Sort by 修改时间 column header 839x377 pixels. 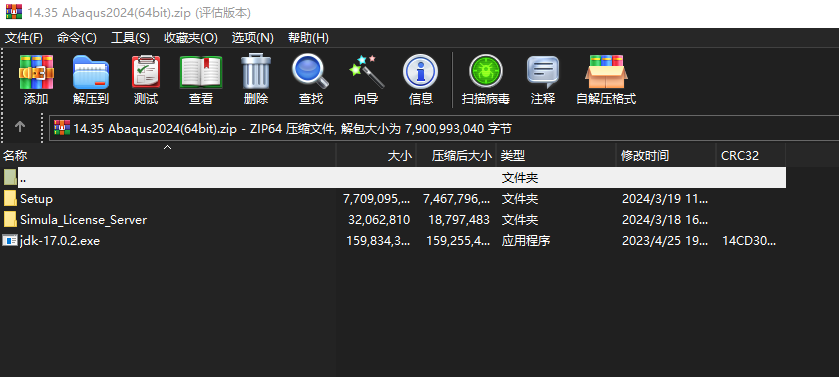(666, 156)
